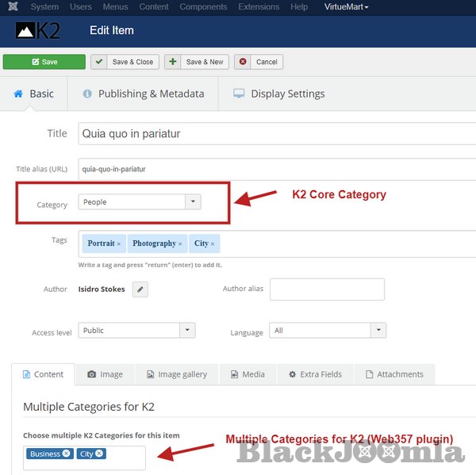Delete the City tag from Tags field
Image resolution: width=476 pixels, height=475 pixels.
(x=213, y=243)
